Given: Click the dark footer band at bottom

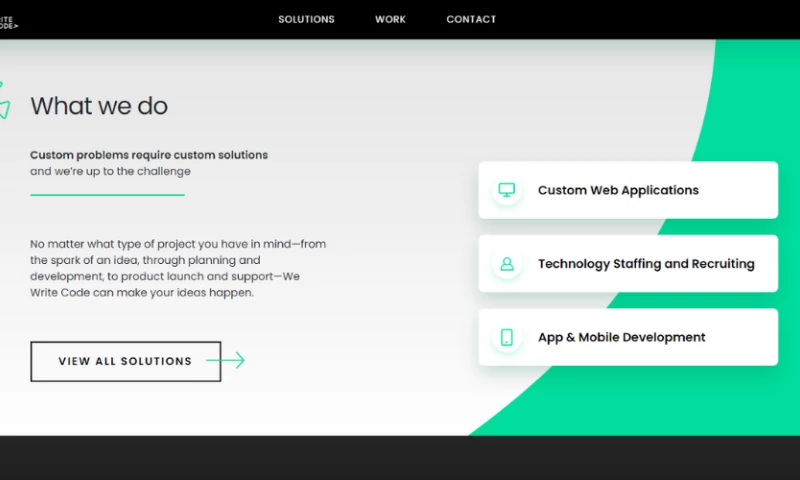Looking at the screenshot, I should (400, 458).
